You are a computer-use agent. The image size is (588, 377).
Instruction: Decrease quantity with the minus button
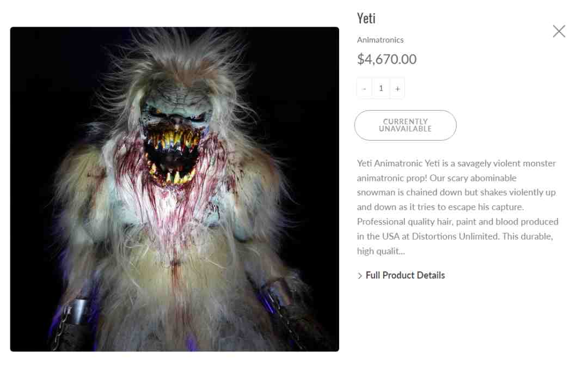pos(364,88)
